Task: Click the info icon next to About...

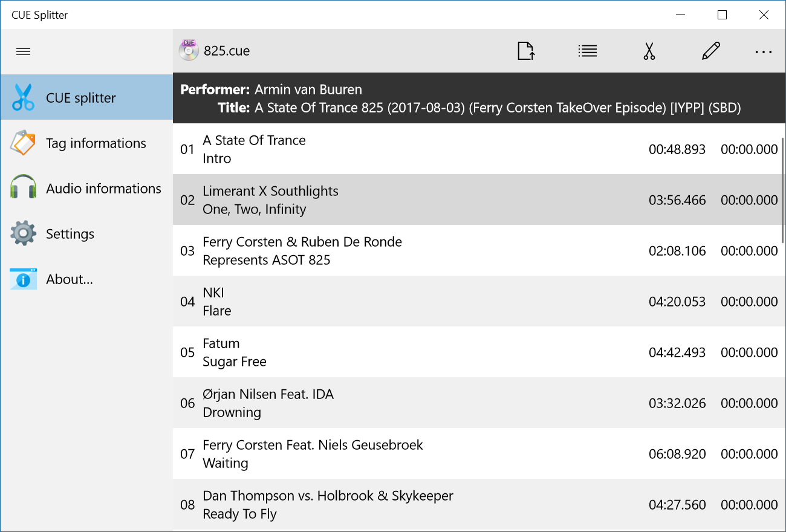Action: click(x=23, y=279)
